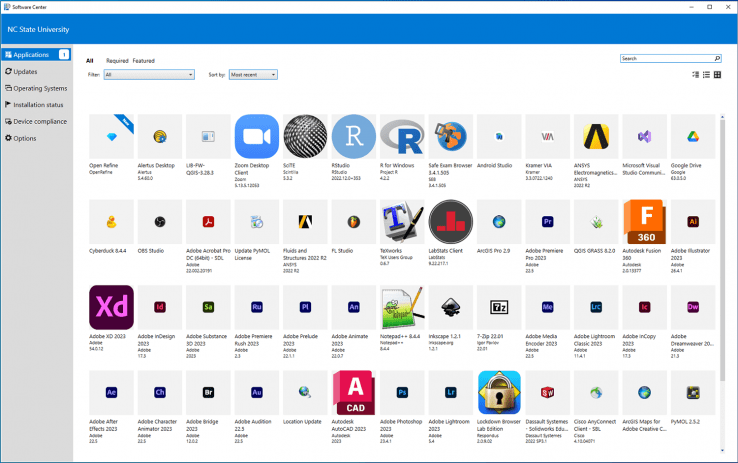The width and height of the screenshot is (738, 463).
Task: Switch to multi-select list view
Action: [695, 74]
